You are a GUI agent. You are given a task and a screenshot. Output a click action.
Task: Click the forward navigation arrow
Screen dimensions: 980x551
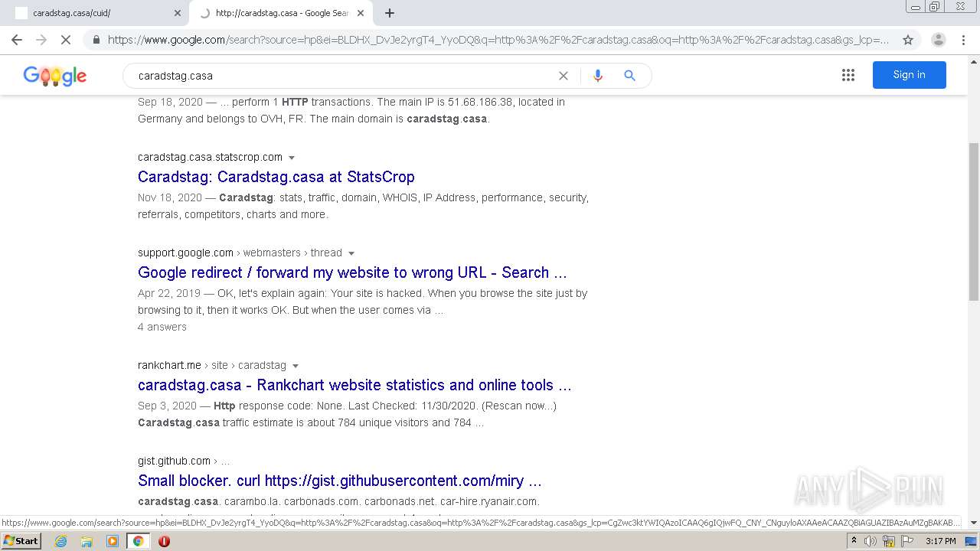pyautogui.click(x=41, y=40)
